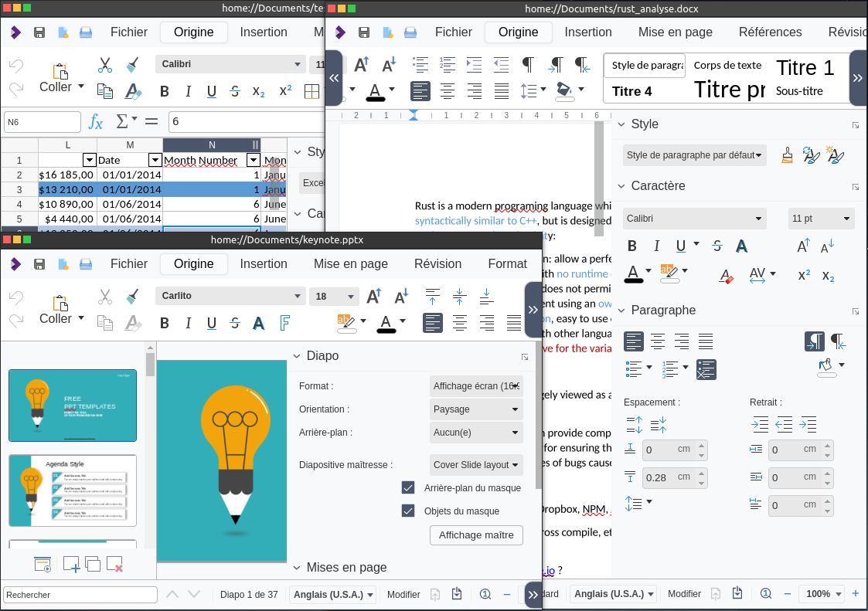Click the ordered list icon in docx toolbar

pos(448,65)
